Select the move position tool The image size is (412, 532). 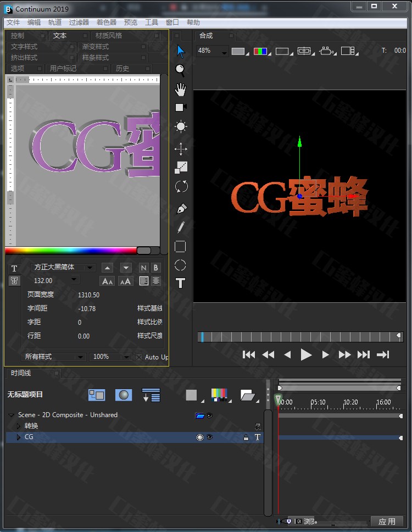tap(181, 149)
